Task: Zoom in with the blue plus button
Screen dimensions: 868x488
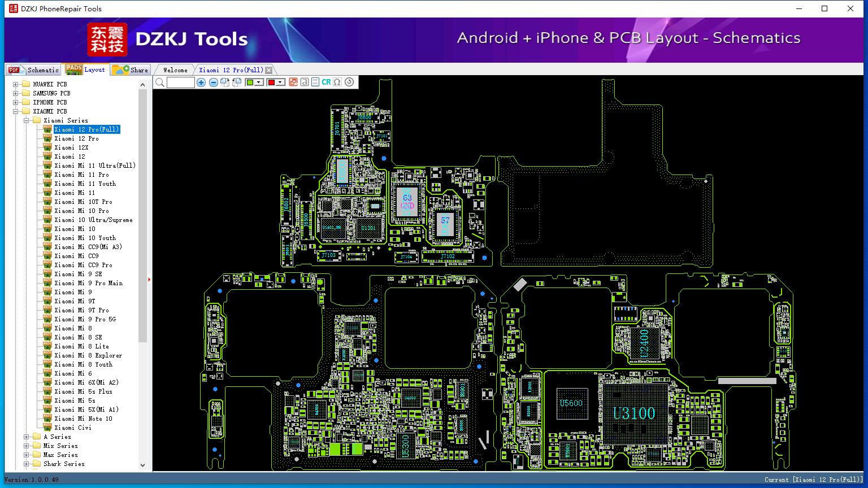Action: (x=201, y=82)
